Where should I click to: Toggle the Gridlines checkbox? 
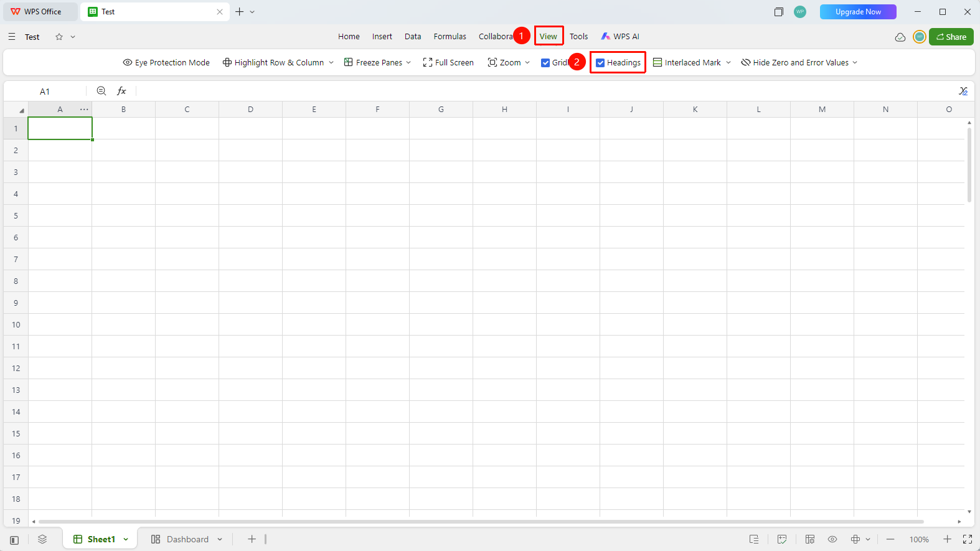coord(545,63)
